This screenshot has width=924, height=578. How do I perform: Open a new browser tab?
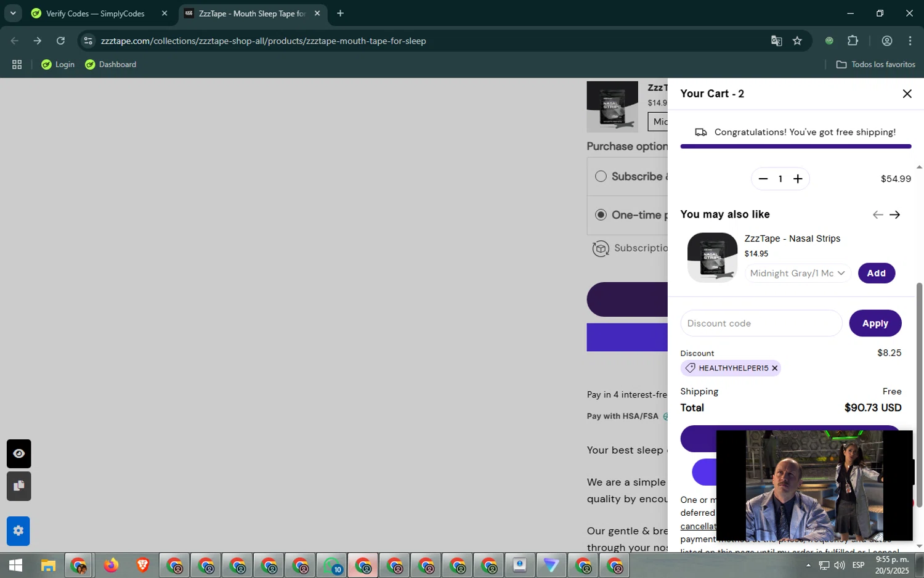click(x=340, y=14)
